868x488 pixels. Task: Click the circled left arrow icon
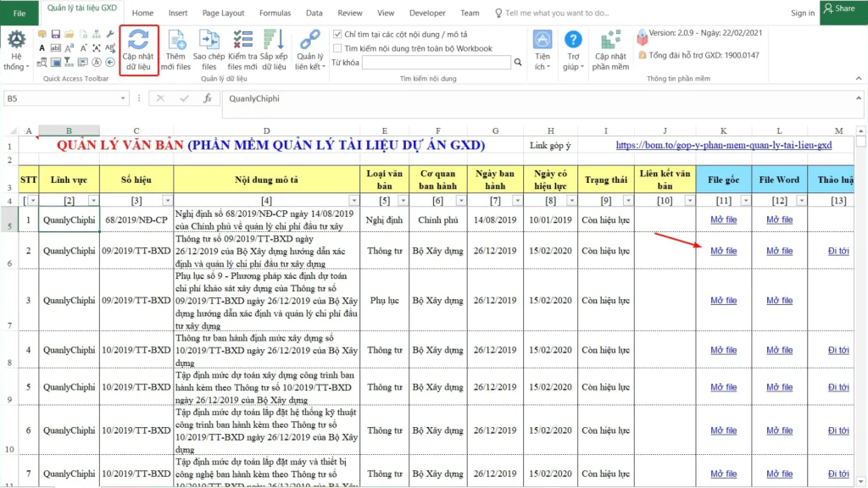tap(110, 62)
